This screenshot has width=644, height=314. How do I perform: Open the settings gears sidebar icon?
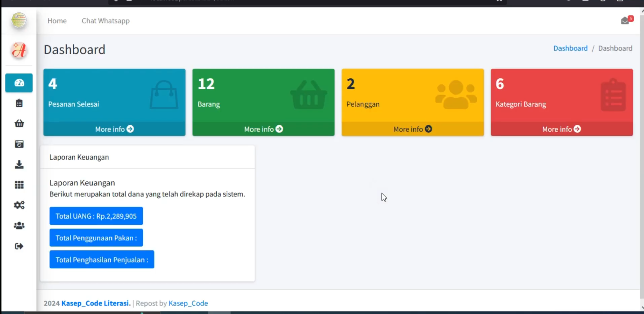click(19, 205)
